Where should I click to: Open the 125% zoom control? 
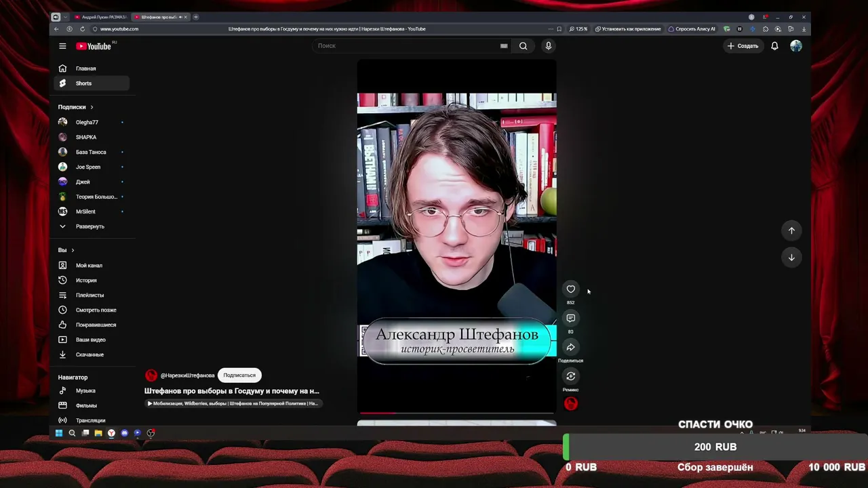578,29
